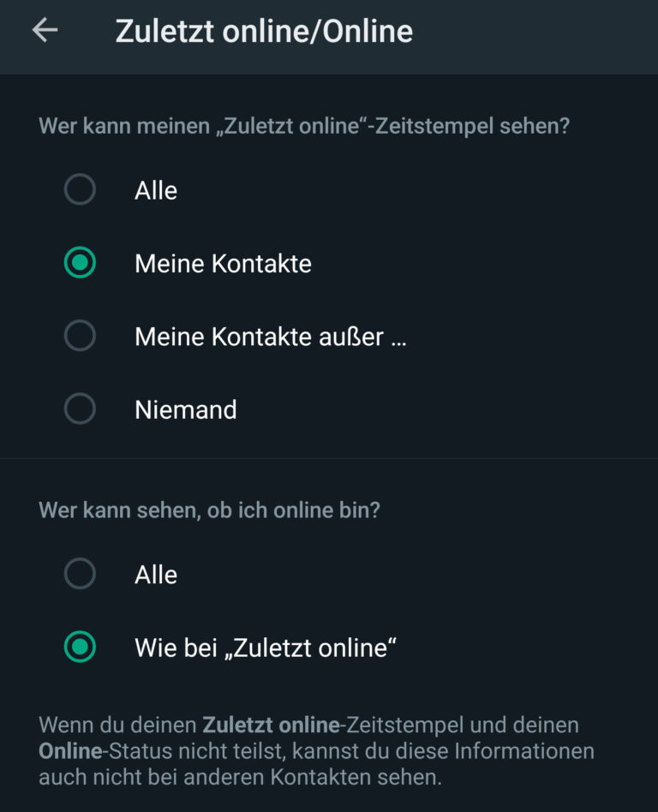Select the "Niemand" radio button
The image size is (658, 812).
[80, 409]
